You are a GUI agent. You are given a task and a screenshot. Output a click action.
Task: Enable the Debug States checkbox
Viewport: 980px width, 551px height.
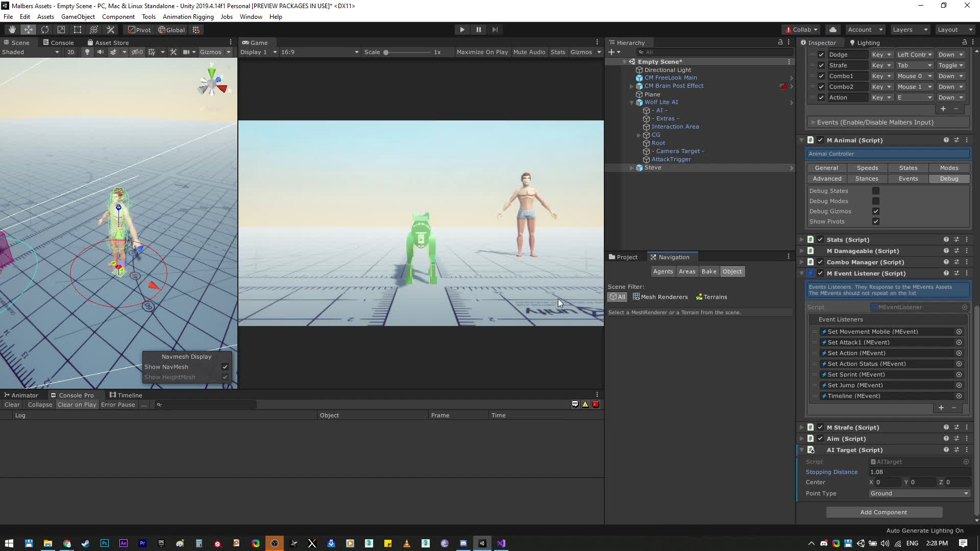[876, 191]
